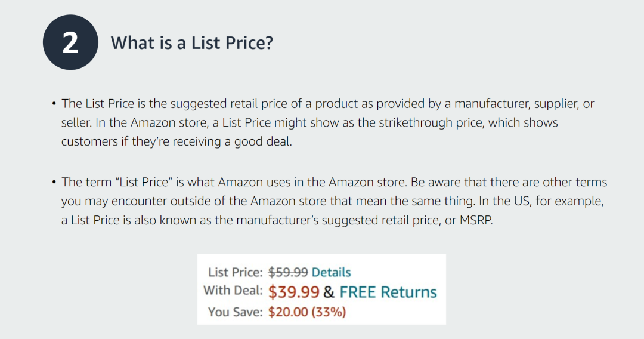Click the "You Save:" label
The height and width of the screenshot is (339, 644).
(x=235, y=312)
